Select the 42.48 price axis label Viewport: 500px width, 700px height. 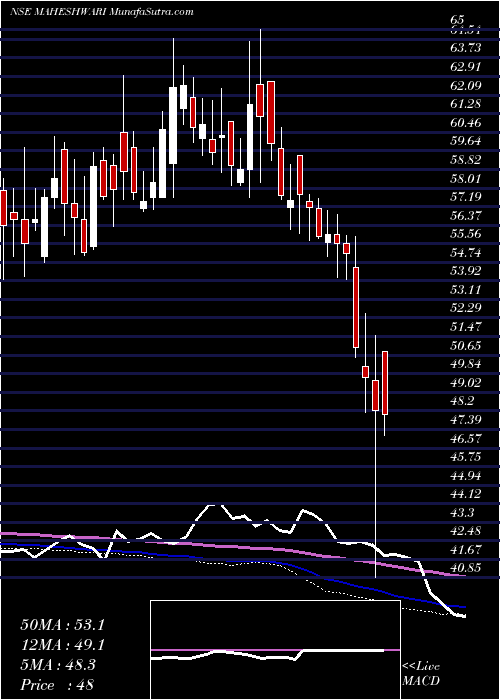click(x=466, y=531)
